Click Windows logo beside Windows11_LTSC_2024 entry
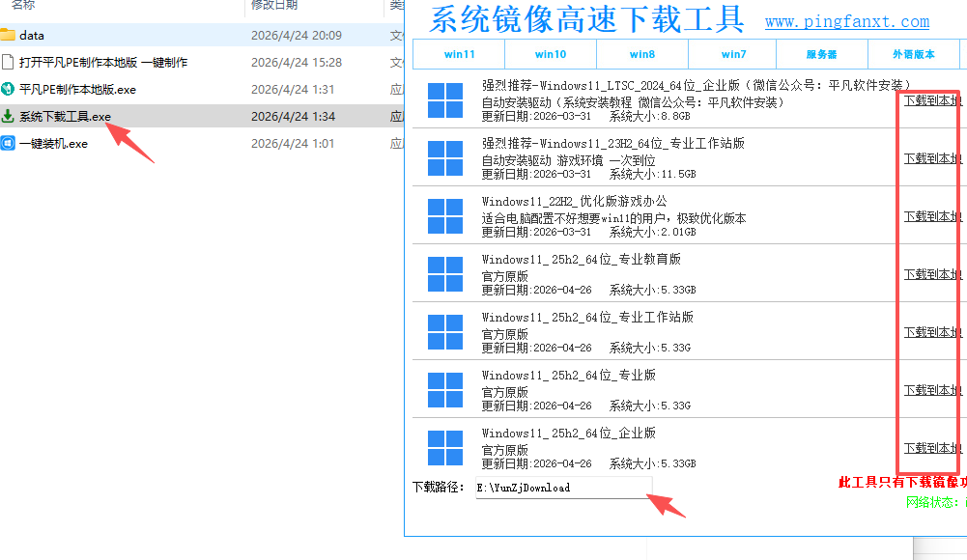The width and height of the screenshot is (967, 560). 445,100
